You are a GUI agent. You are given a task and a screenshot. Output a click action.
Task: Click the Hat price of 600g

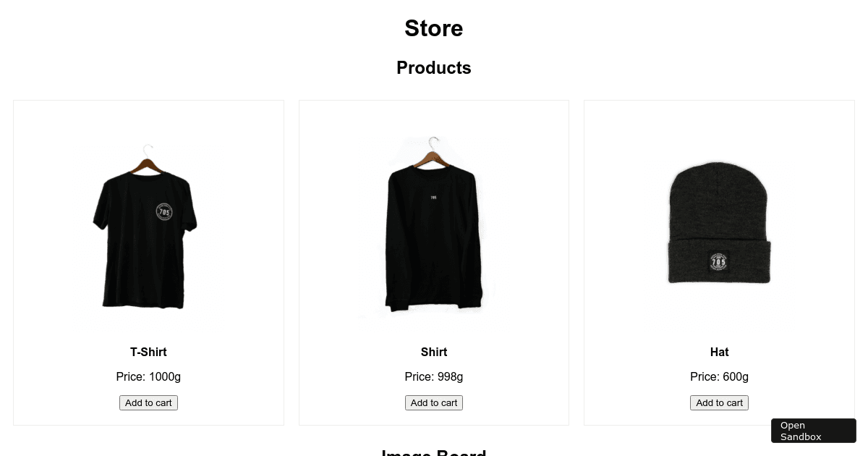click(x=719, y=377)
